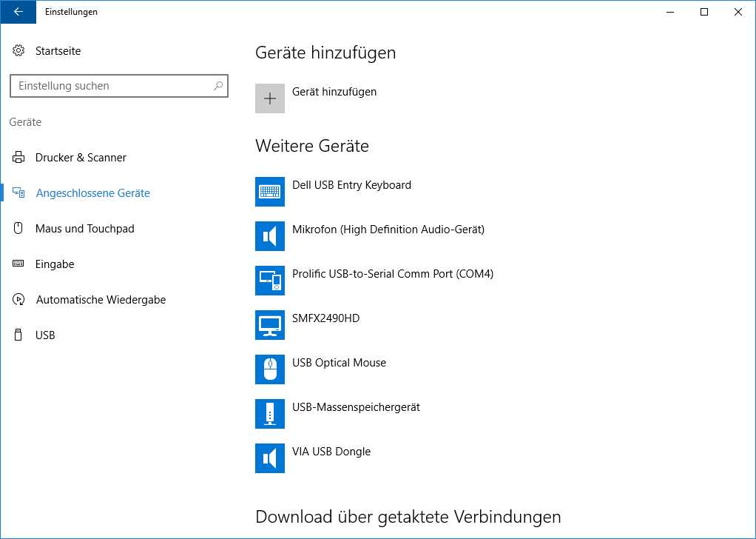Click the USB stick icon in sidebar
This screenshot has height=539, width=756.
(x=18, y=335)
